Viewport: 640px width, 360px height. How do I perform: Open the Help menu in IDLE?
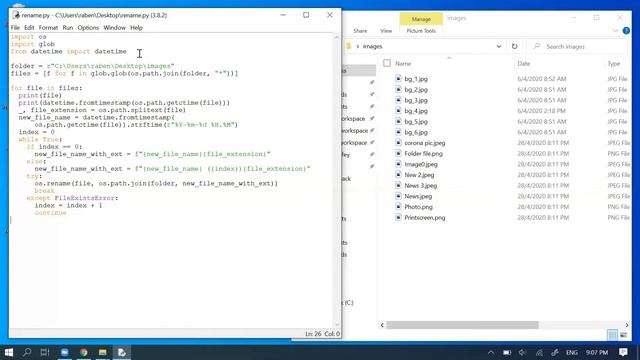point(136,28)
